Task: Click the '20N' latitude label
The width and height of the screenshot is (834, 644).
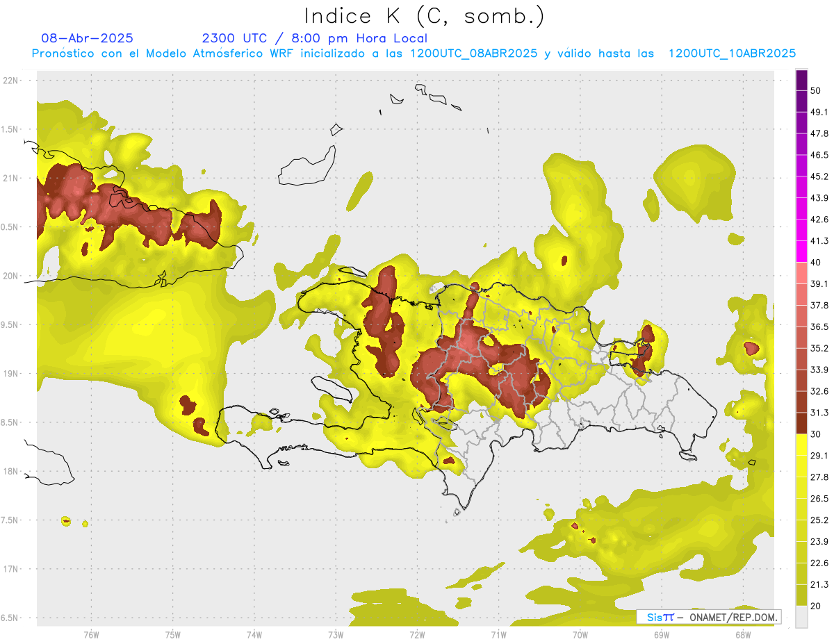Action: coord(10,276)
